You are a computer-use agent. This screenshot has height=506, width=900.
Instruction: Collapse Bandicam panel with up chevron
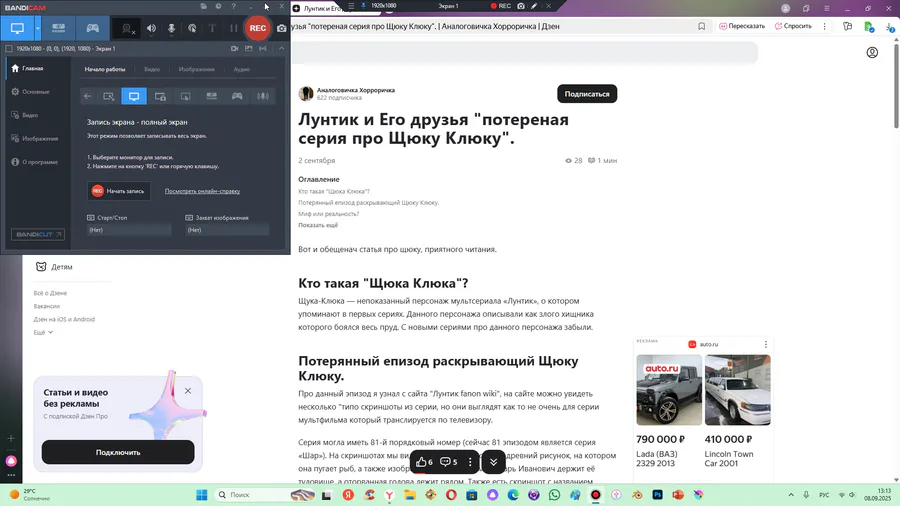pyautogui.click(x=281, y=49)
